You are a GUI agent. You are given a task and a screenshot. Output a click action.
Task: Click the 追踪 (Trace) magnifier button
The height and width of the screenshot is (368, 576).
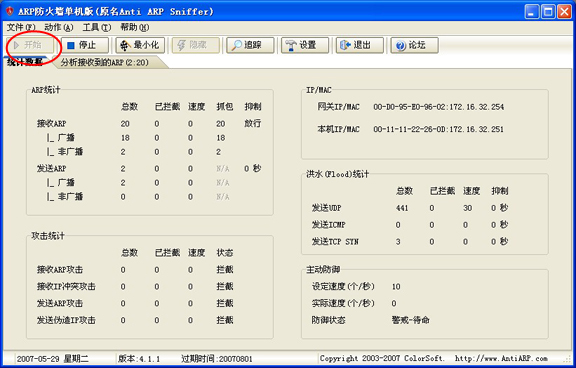(250, 45)
